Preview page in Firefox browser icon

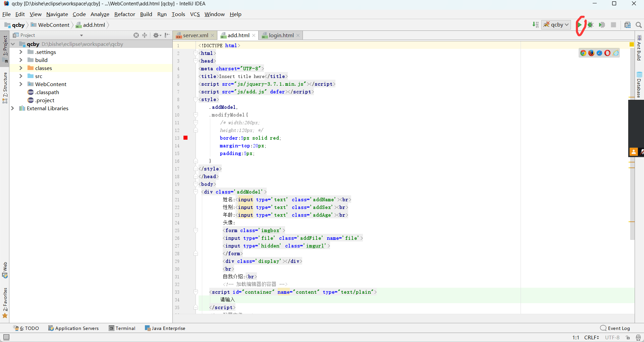pos(591,53)
